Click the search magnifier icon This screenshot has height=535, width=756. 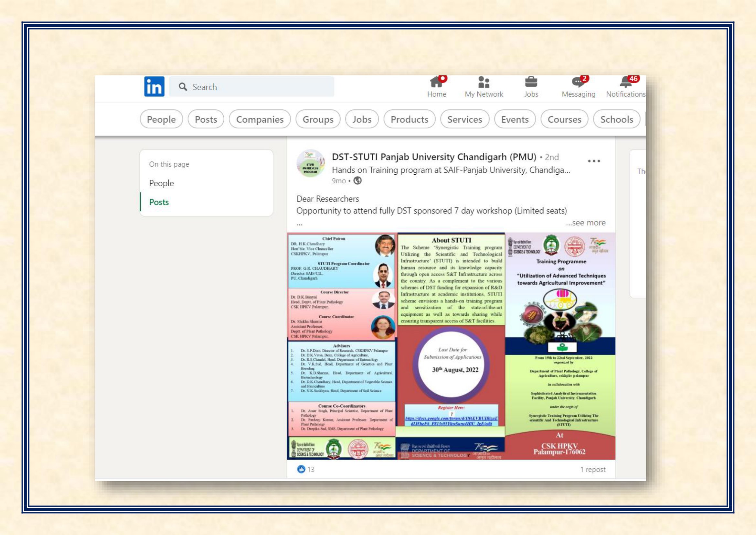183,87
